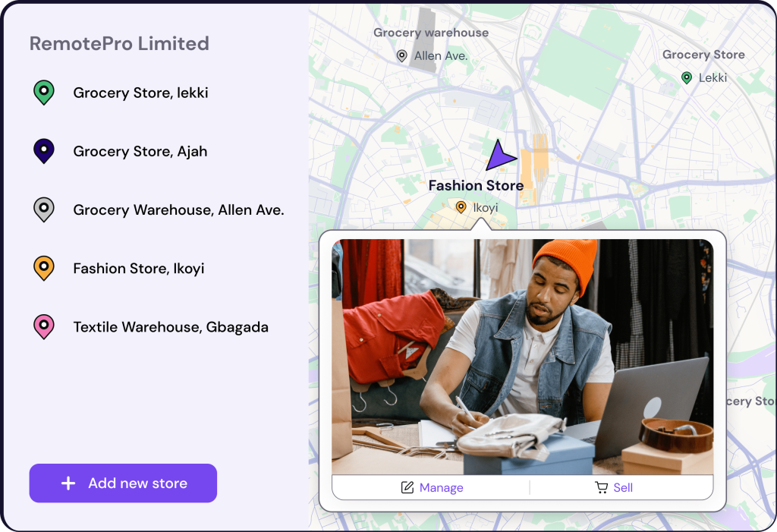Open Manage for the Fashion Store

pos(431,487)
